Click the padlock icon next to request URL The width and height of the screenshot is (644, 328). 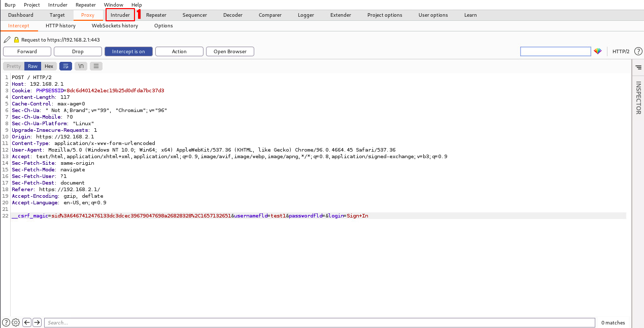(16, 40)
